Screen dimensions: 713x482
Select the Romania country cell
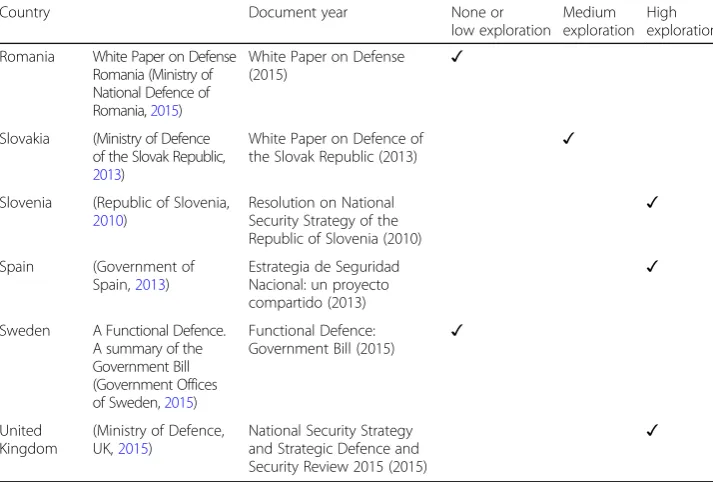(x=27, y=57)
